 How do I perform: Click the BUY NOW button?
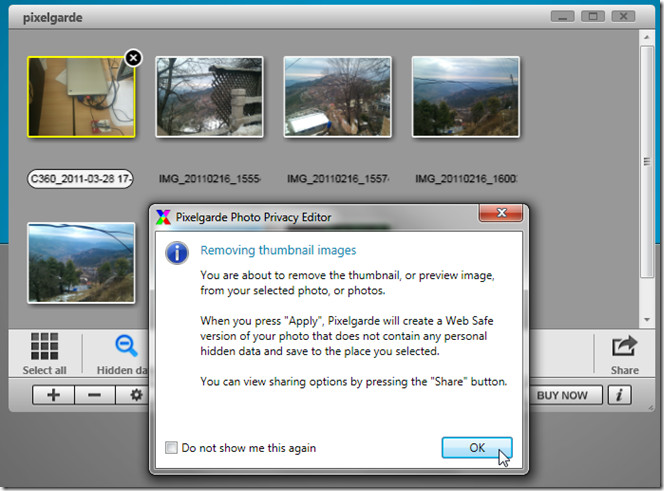click(x=562, y=395)
